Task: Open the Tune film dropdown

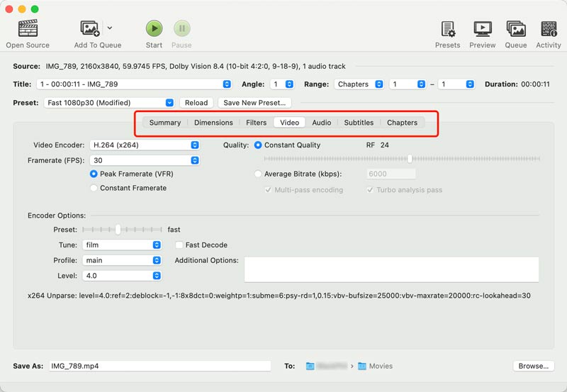Action: pyautogui.click(x=121, y=245)
